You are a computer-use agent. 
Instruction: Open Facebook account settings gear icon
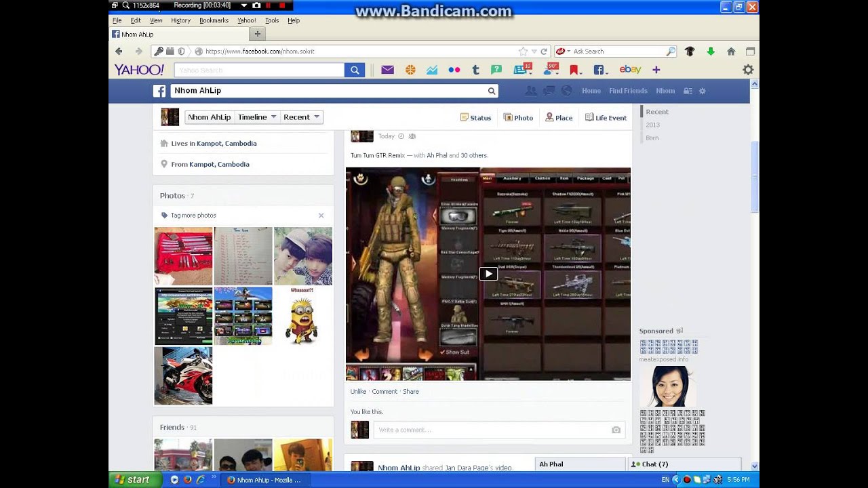[x=703, y=91]
